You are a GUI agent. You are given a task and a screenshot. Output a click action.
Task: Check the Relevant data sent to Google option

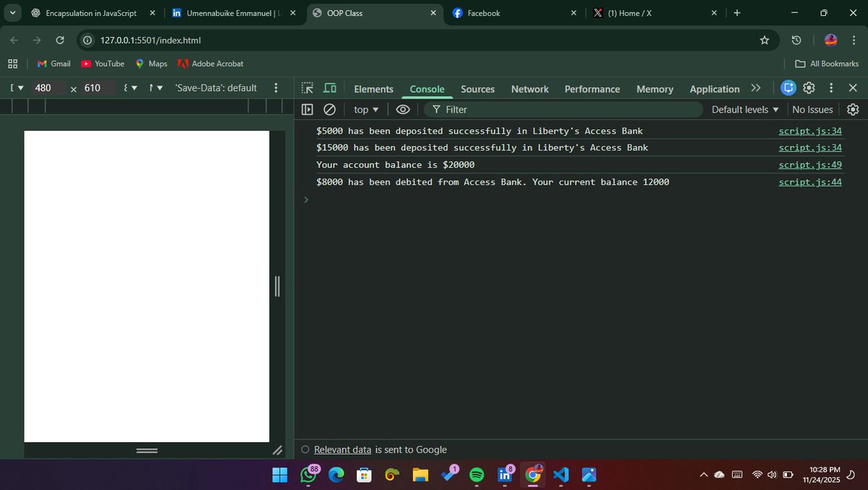[305, 450]
